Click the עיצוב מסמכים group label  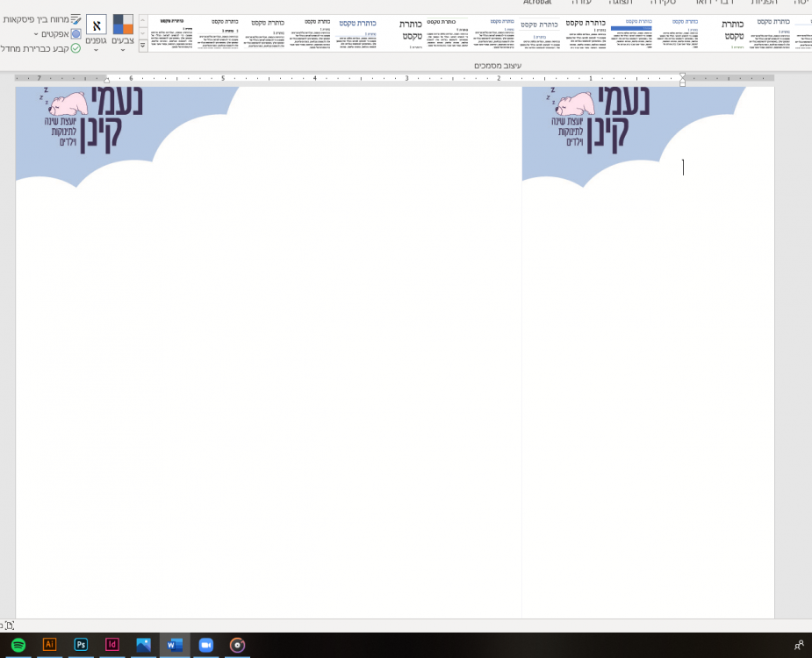[x=498, y=65]
